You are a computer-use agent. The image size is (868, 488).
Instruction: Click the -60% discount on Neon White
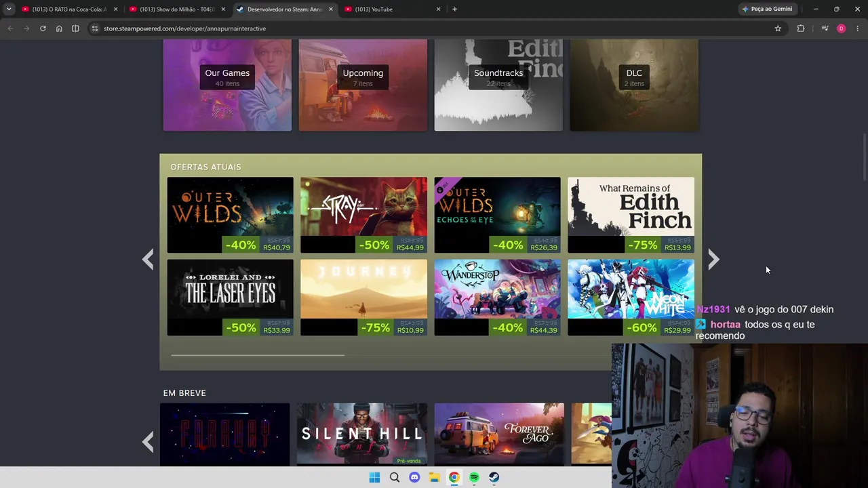(642, 327)
